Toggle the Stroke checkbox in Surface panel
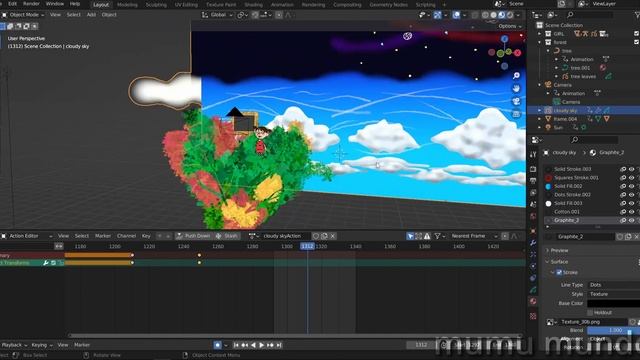The image size is (640, 360). (559, 272)
